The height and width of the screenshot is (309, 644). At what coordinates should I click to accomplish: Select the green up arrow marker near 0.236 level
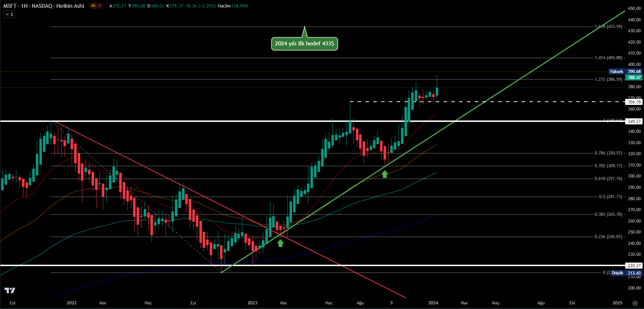pyautogui.click(x=280, y=243)
